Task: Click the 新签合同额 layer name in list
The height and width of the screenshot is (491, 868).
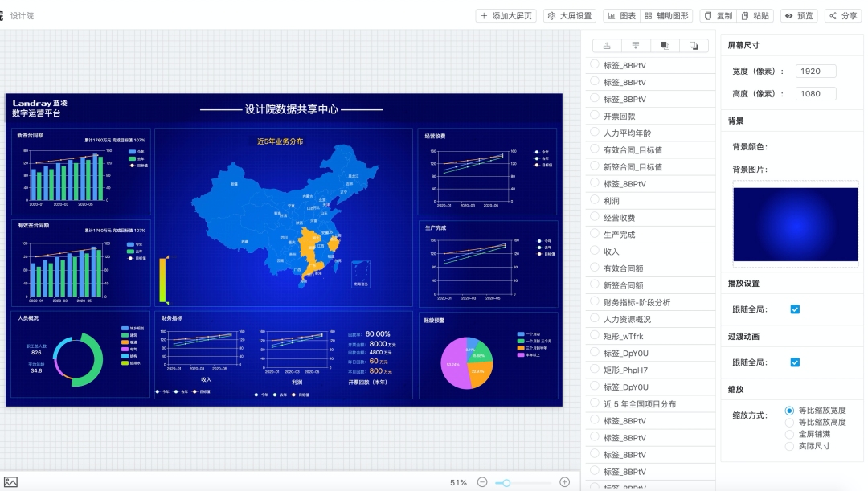Action: pyautogui.click(x=624, y=285)
